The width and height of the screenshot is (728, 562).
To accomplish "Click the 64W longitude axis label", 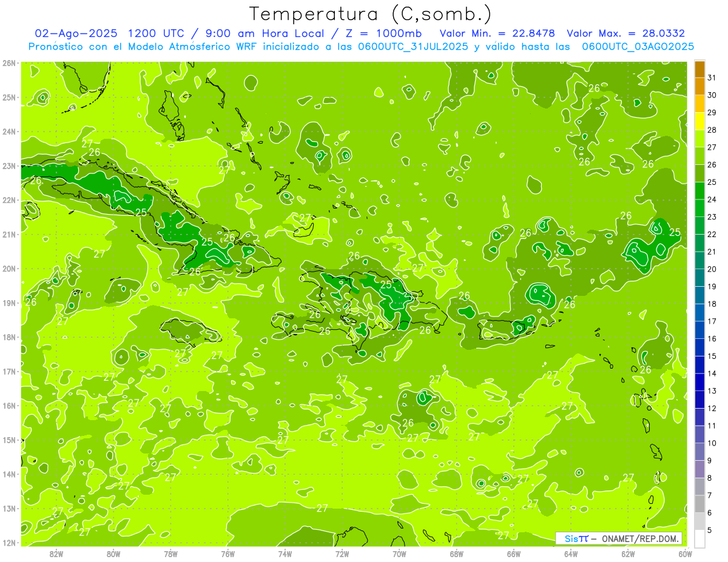I will click(x=570, y=554).
